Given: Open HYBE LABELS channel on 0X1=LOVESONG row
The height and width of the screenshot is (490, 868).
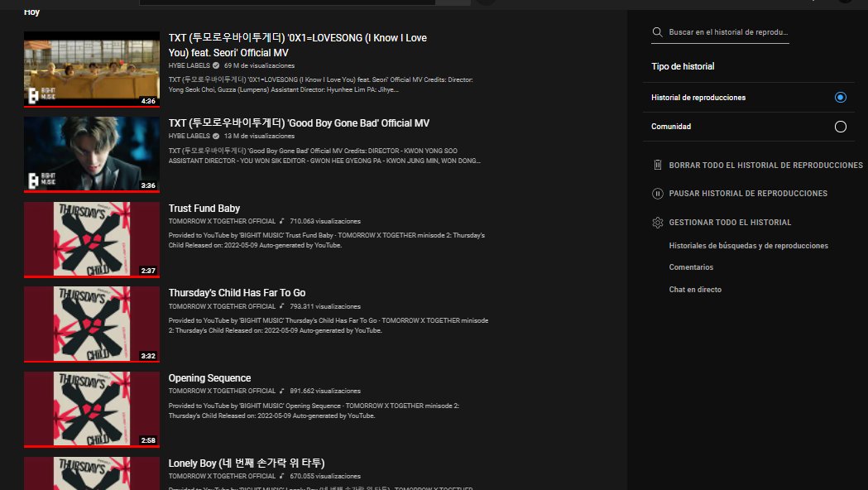Looking at the screenshot, I should 189,65.
